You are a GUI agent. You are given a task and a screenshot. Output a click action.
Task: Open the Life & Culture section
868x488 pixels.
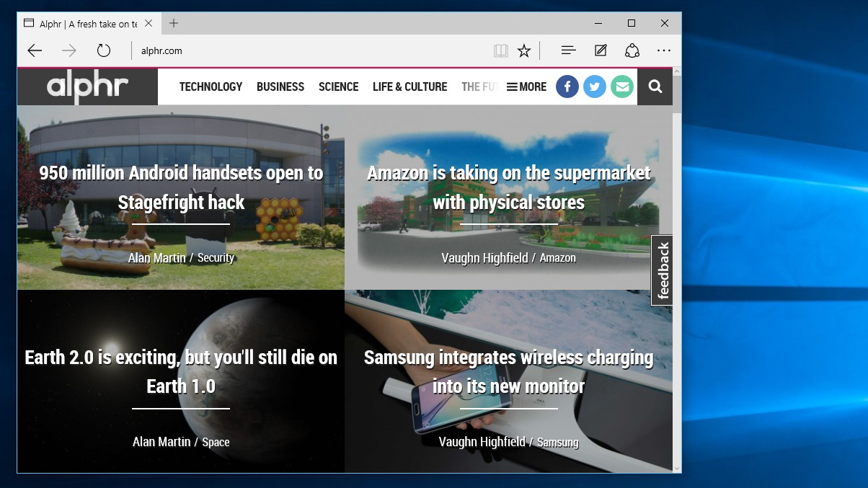click(x=409, y=86)
